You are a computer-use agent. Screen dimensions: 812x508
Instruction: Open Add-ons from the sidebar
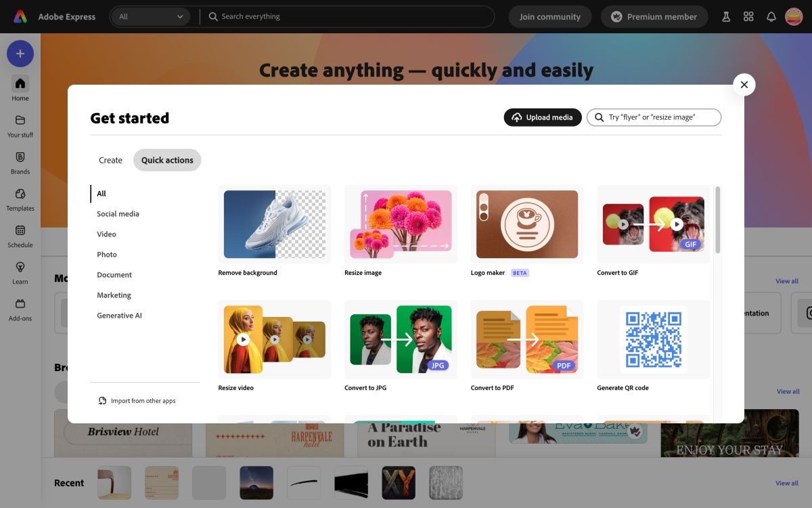pyautogui.click(x=20, y=307)
